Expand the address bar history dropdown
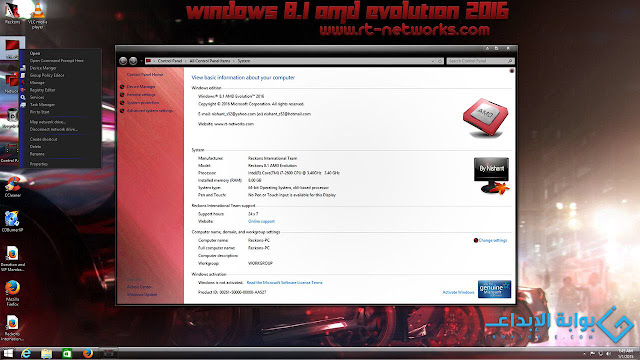The height and width of the screenshot is (360, 640). pos(433,61)
